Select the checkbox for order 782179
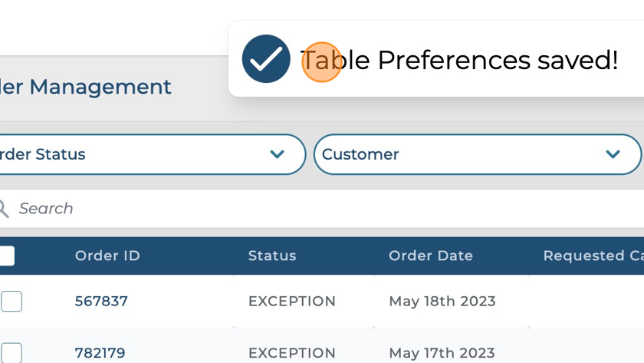The height and width of the screenshot is (363, 644). (11, 352)
